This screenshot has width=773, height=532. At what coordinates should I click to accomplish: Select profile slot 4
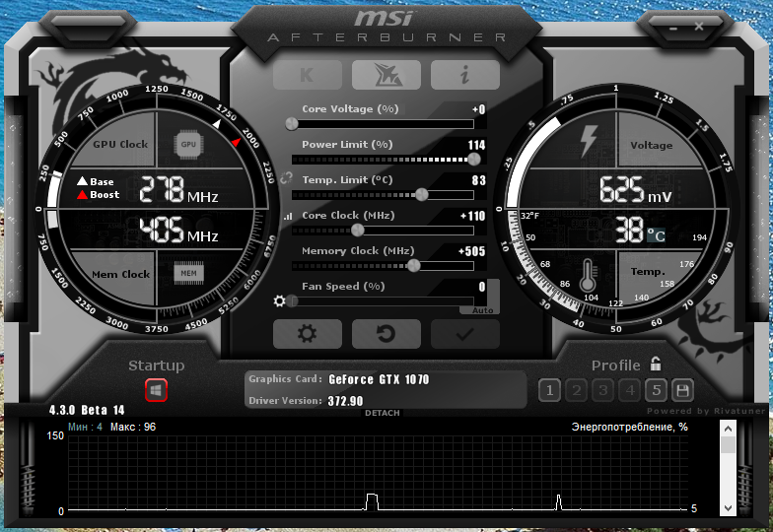(629, 390)
